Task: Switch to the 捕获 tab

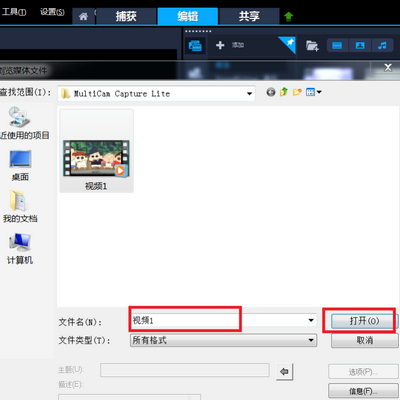Action: coord(126,16)
